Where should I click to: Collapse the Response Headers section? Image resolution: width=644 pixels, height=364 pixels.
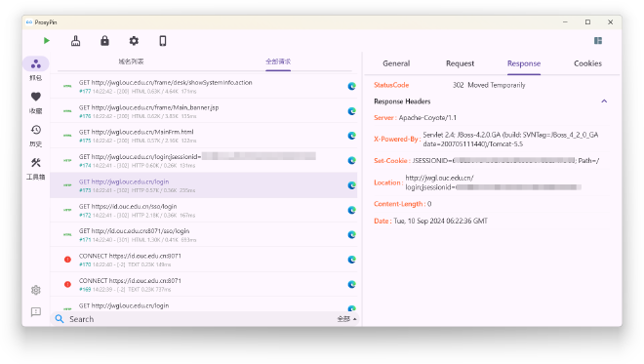pyautogui.click(x=604, y=101)
